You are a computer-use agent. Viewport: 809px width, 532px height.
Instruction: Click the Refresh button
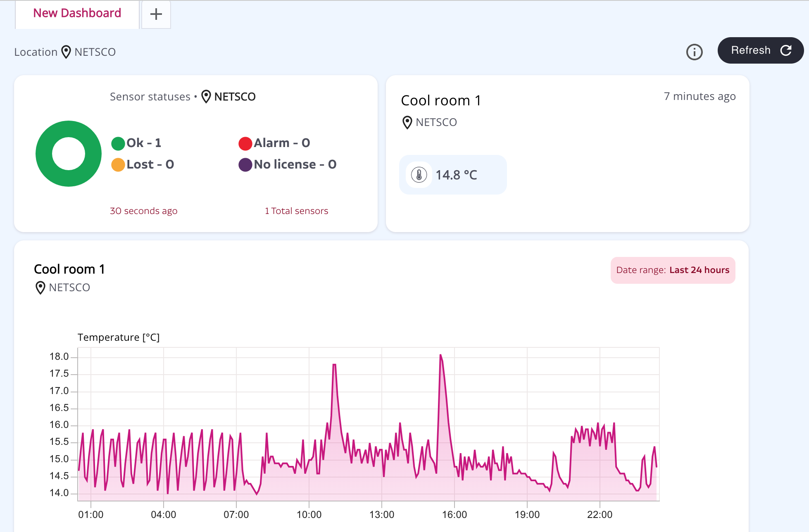click(760, 50)
